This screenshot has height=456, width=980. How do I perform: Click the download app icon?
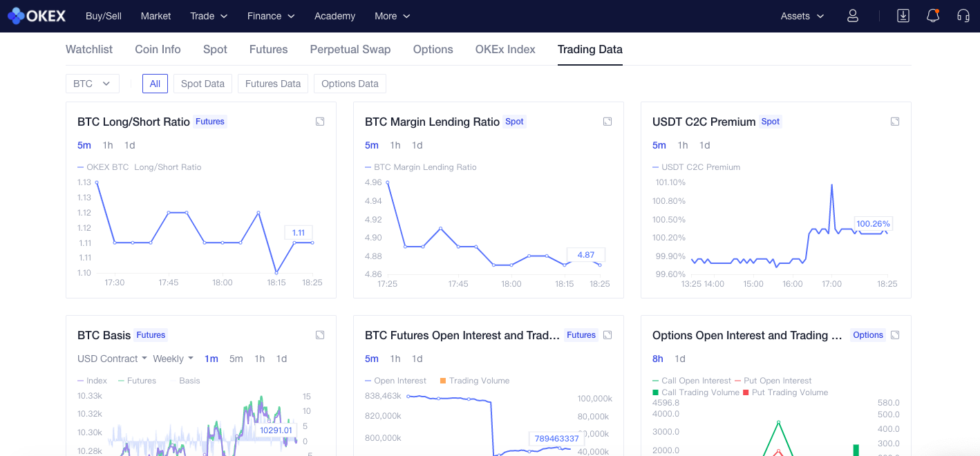tap(903, 16)
